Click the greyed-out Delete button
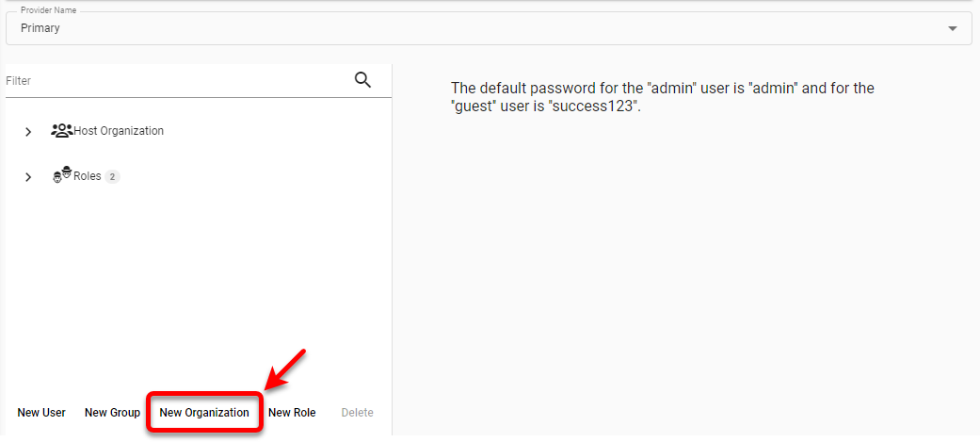 (x=357, y=413)
